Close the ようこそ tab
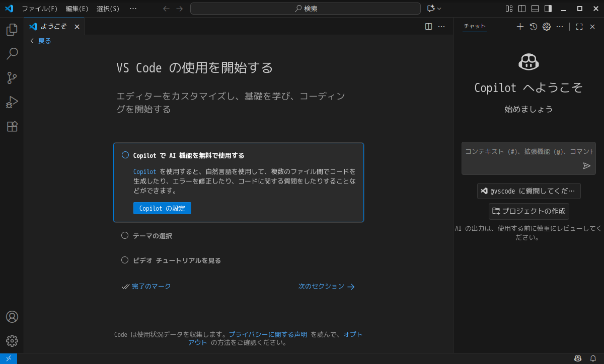Viewport: 604px width, 364px height. click(x=77, y=27)
